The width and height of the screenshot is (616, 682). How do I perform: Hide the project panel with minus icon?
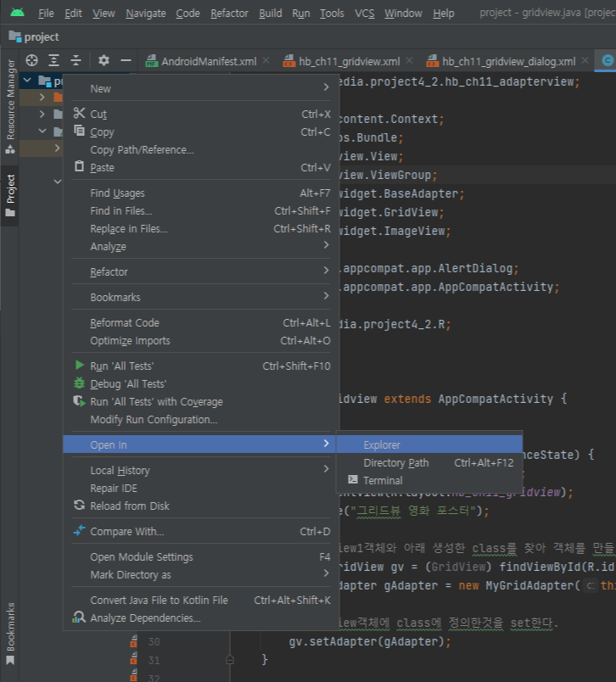click(x=126, y=60)
